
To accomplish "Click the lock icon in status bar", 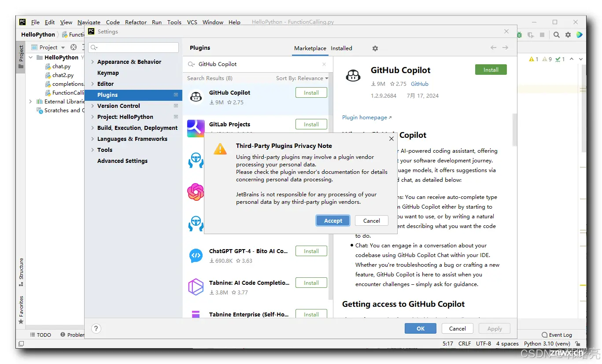I will coord(577,344).
